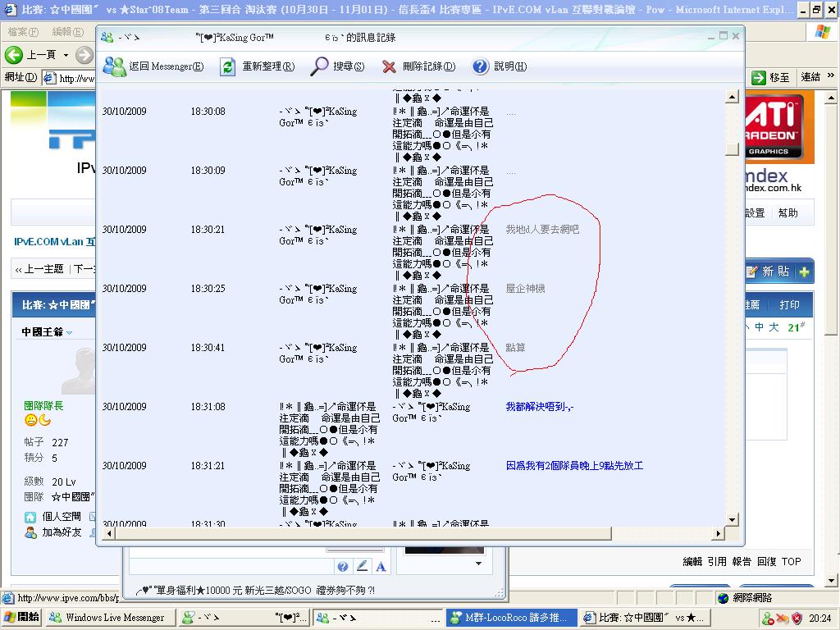Click the font style 'A' icon in chat

pyautogui.click(x=381, y=566)
